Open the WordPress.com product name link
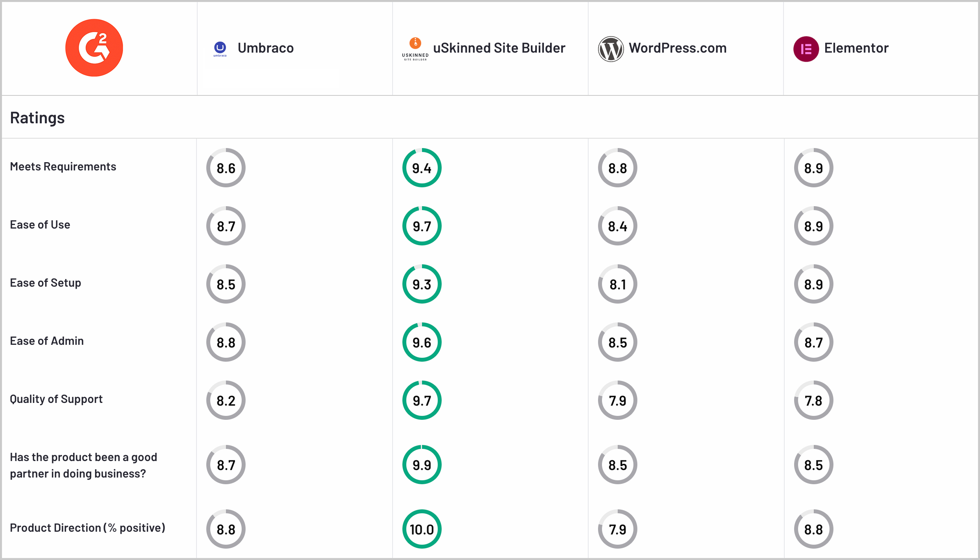This screenshot has height=560, width=980. [677, 48]
